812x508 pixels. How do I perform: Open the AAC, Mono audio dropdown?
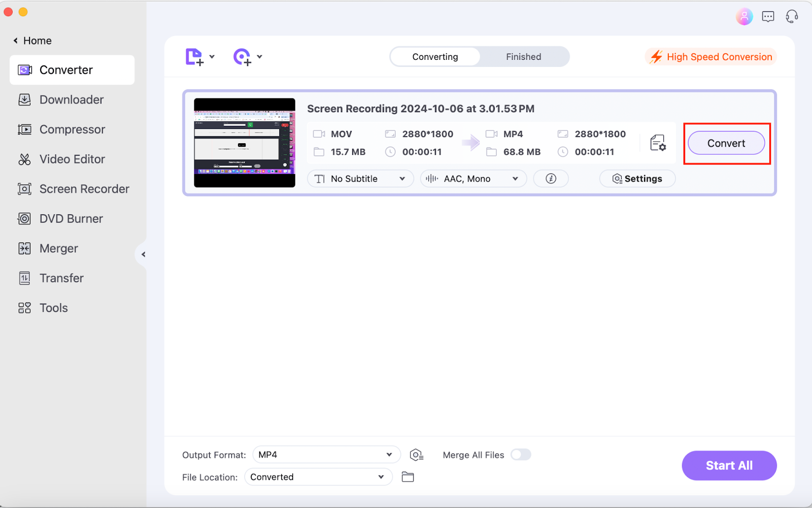pos(473,179)
